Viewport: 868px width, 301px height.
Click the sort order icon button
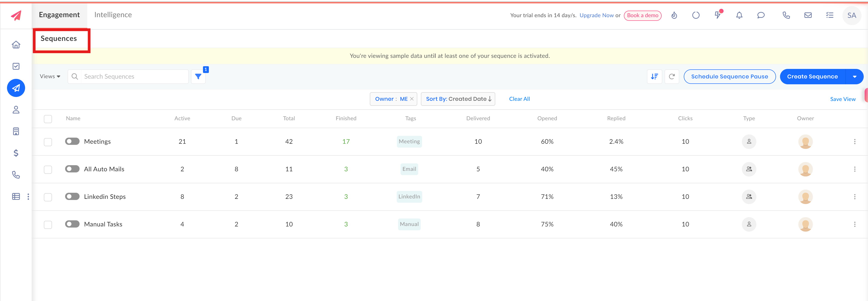click(x=654, y=77)
